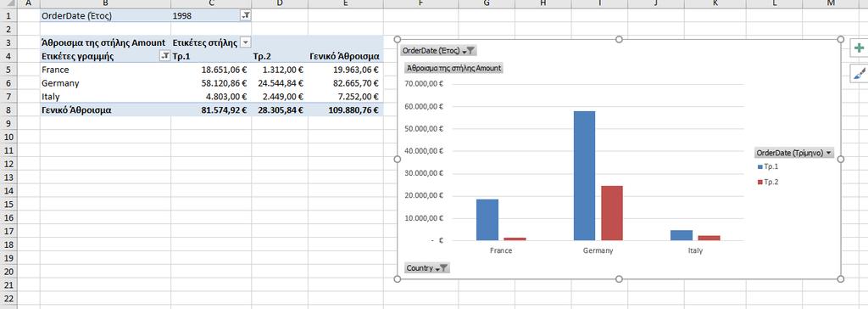Select France row label cell
868x309 pixels.
(105, 70)
